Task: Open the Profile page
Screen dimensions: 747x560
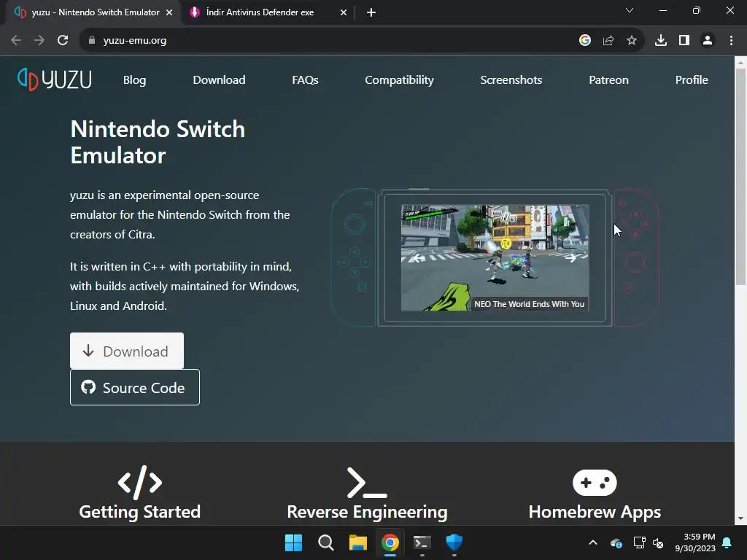Action: tap(692, 80)
